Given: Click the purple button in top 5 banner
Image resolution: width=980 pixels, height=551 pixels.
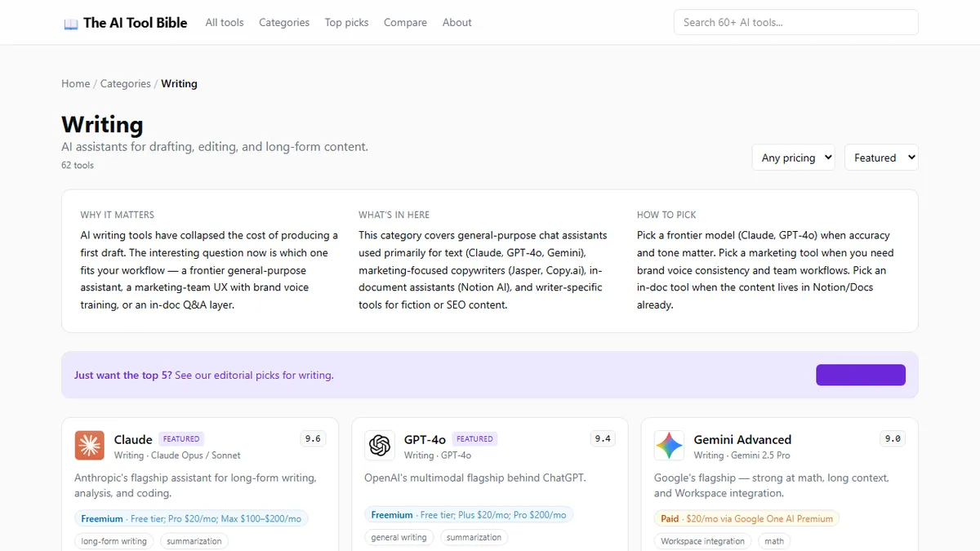Looking at the screenshot, I should [x=861, y=375].
